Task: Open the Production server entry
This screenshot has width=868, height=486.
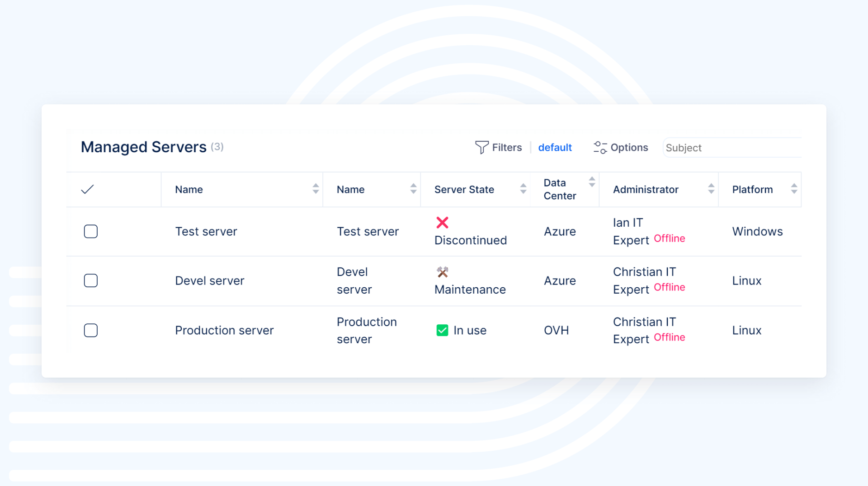Action: (224, 330)
